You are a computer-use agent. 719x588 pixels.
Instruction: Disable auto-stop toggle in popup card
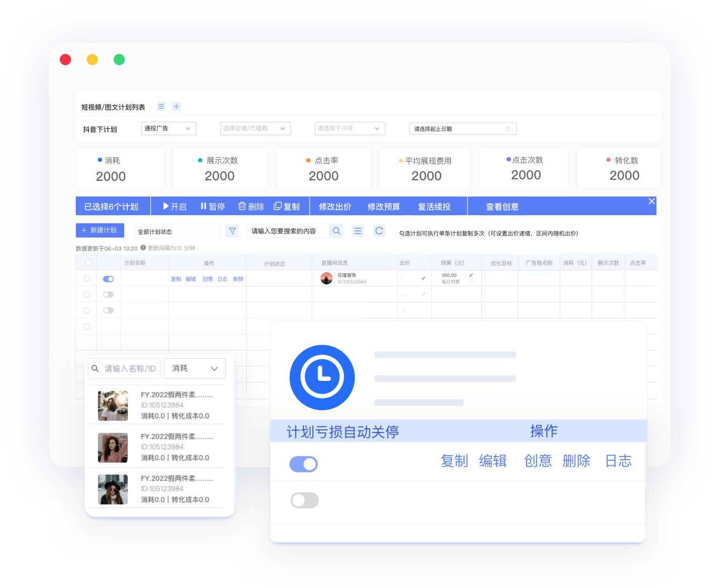coord(303,464)
